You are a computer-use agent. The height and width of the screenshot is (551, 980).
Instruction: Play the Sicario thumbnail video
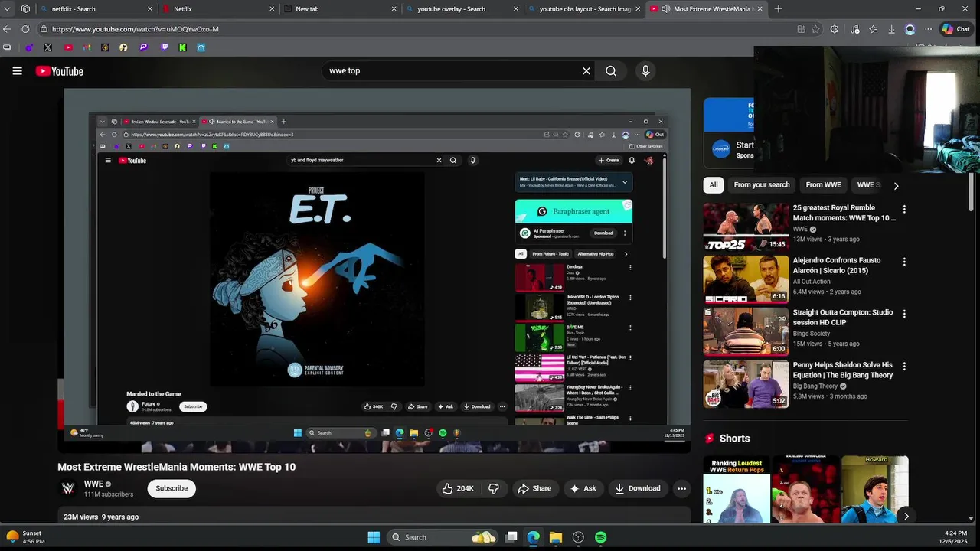coord(746,279)
